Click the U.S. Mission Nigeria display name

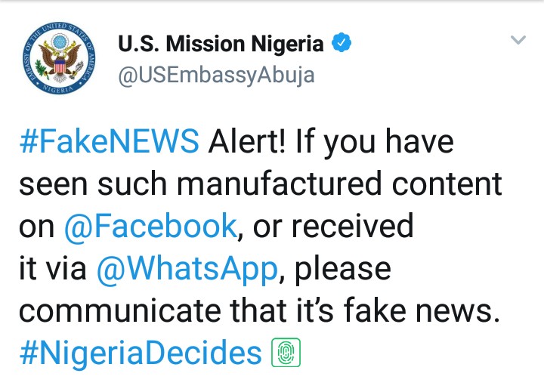click(221, 44)
